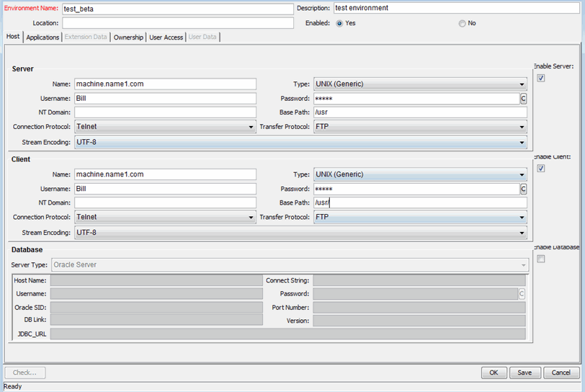Image resolution: width=585 pixels, height=392 pixels.
Task: Toggle the Enable Client checkbox
Action: [541, 168]
